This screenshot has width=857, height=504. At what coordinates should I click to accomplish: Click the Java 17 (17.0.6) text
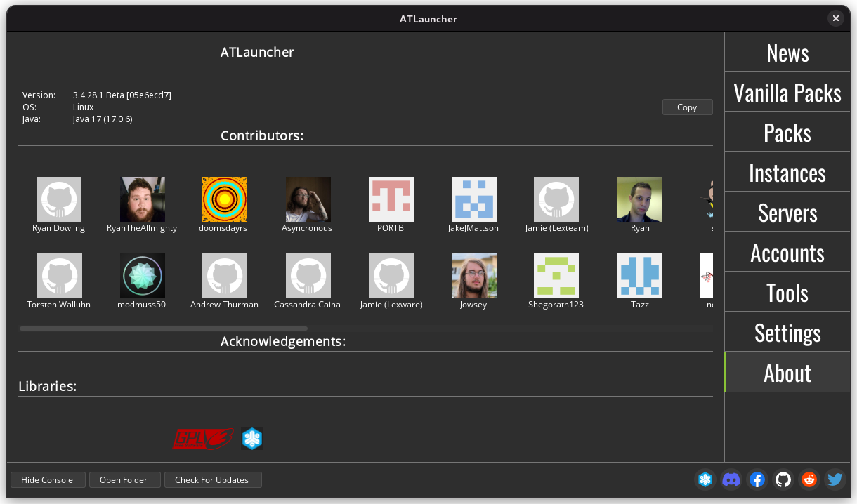(x=103, y=119)
